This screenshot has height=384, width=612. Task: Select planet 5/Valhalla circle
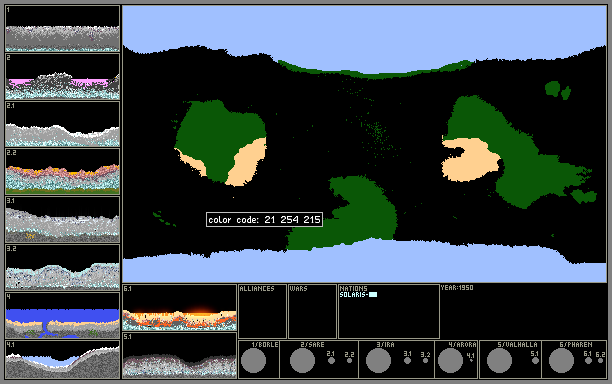(499, 361)
